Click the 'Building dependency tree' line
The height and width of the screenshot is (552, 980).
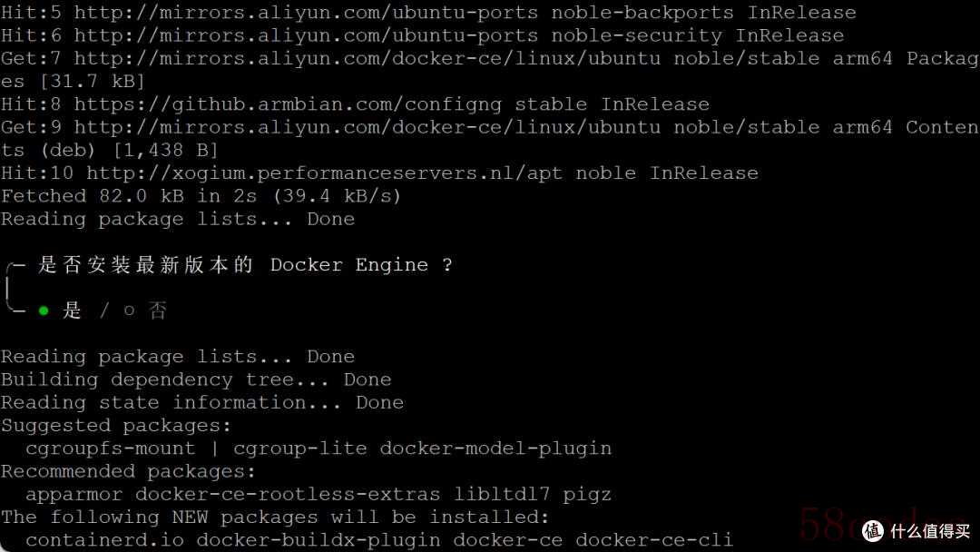[x=196, y=379]
